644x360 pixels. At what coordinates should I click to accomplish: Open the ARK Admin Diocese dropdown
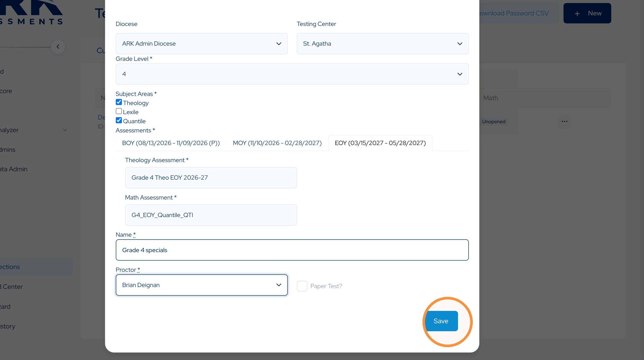coord(201,44)
